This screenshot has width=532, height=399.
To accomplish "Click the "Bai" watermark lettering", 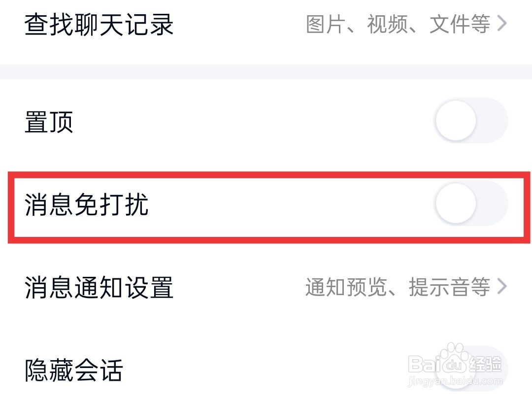I will [424, 365].
